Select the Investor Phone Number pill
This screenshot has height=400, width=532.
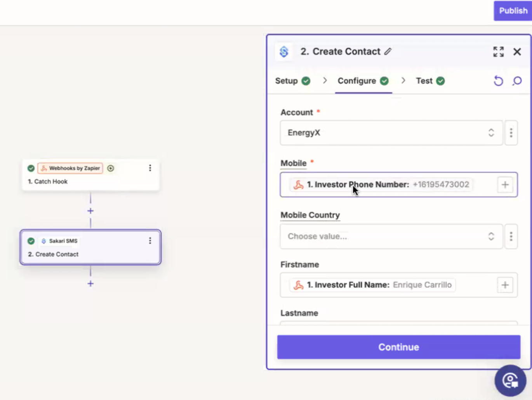(381, 184)
